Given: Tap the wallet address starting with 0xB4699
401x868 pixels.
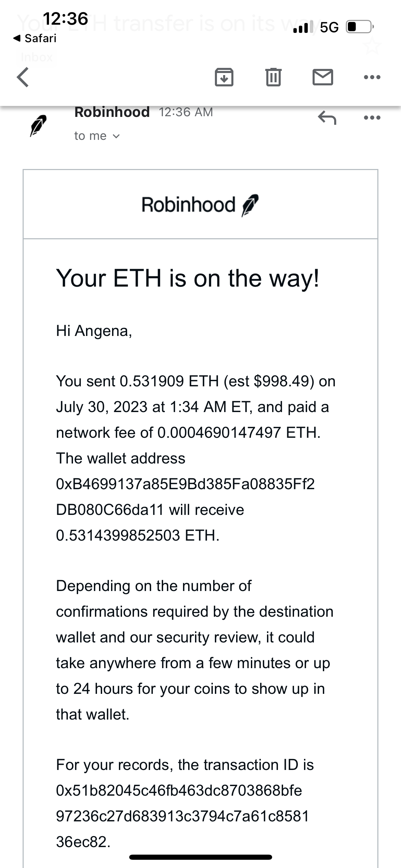Looking at the screenshot, I should pyautogui.click(x=185, y=497).
